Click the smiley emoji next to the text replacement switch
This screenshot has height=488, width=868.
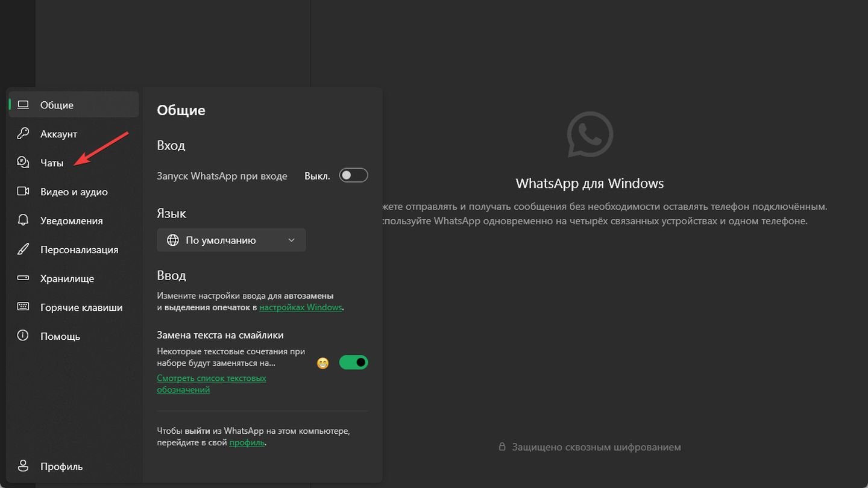(323, 363)
